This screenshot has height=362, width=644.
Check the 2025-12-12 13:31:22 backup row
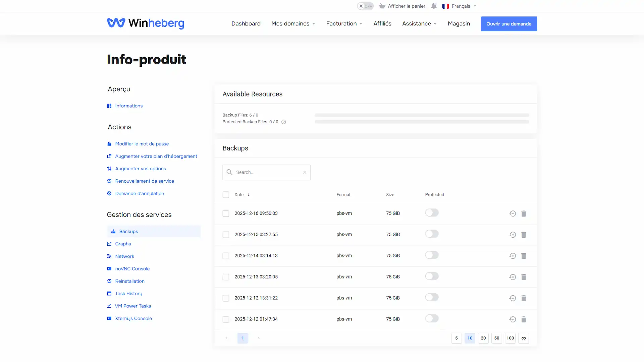coord(226,298)
